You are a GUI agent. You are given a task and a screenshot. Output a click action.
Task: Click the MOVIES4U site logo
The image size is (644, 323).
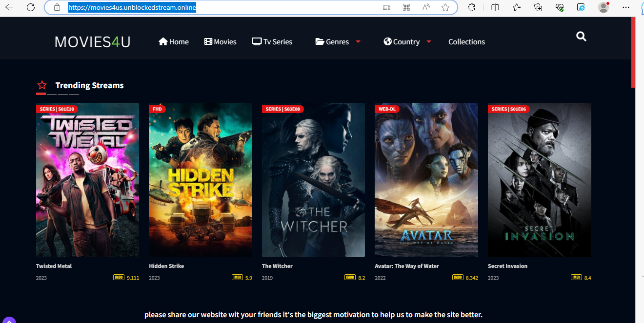92,41
